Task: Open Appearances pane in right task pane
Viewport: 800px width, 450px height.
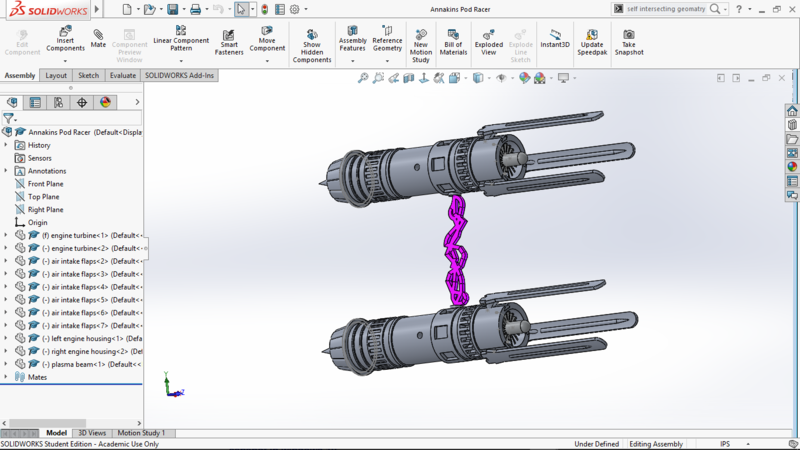Action: (792, 166)
